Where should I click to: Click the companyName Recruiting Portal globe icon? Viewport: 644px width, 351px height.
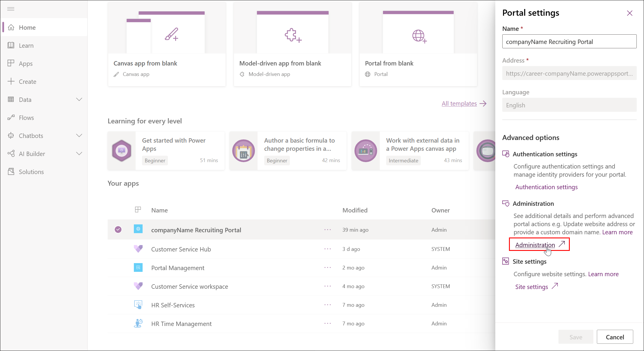138,229
